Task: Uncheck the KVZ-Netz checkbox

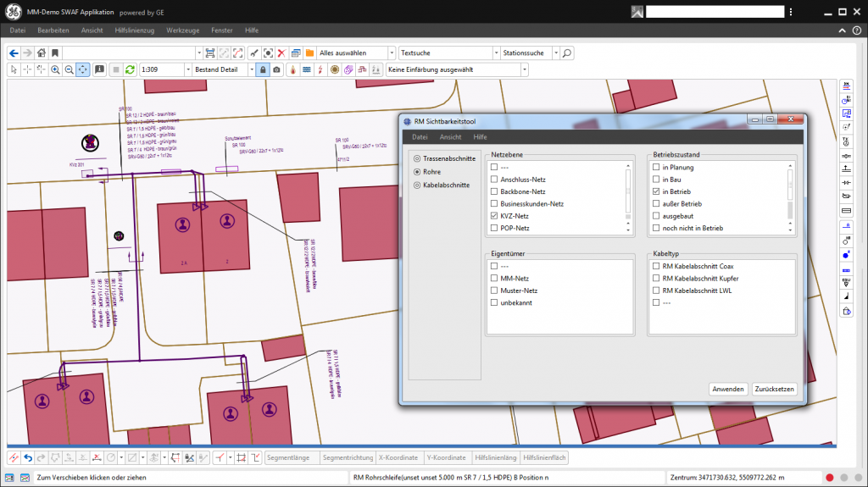Action: (x=494, y=216)
